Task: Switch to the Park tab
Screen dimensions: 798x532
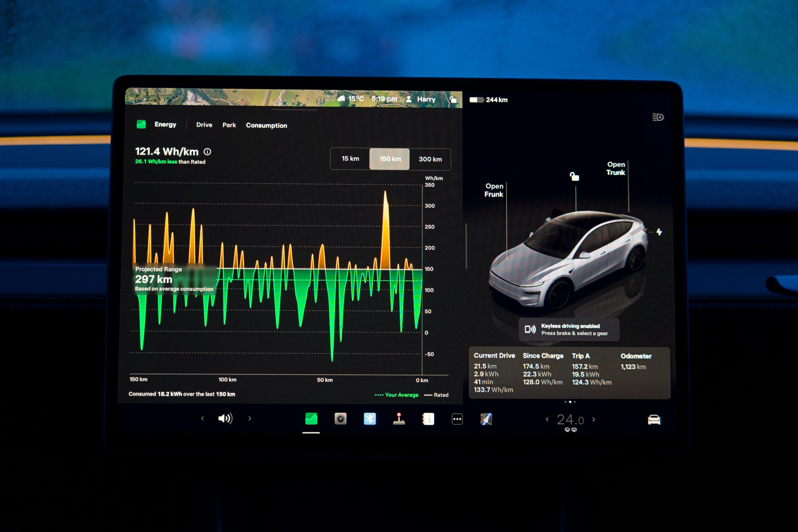Action: [x=229, y=125]
